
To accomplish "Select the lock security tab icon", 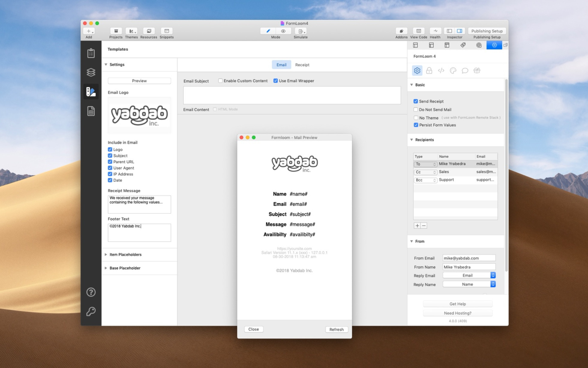I will coord(429,71).
